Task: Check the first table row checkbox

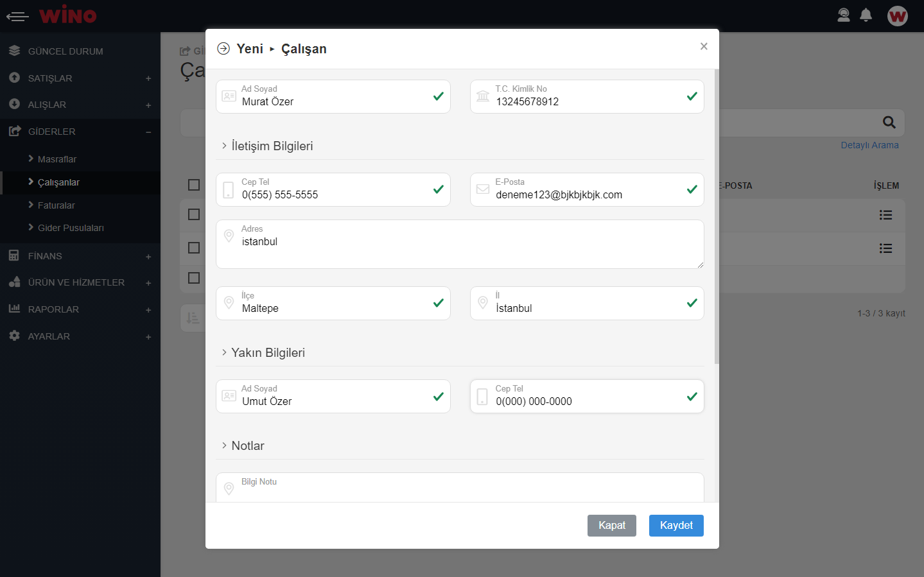Action: (194, 214)
